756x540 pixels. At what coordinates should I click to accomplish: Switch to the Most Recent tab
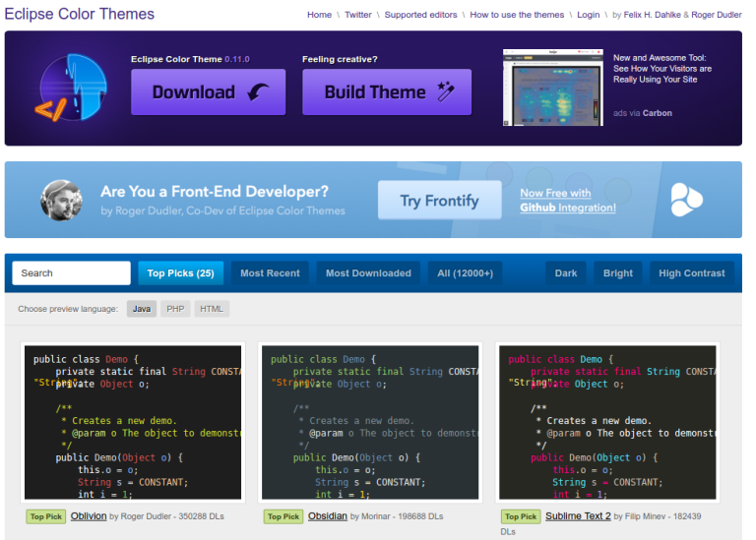click(270, 273)
